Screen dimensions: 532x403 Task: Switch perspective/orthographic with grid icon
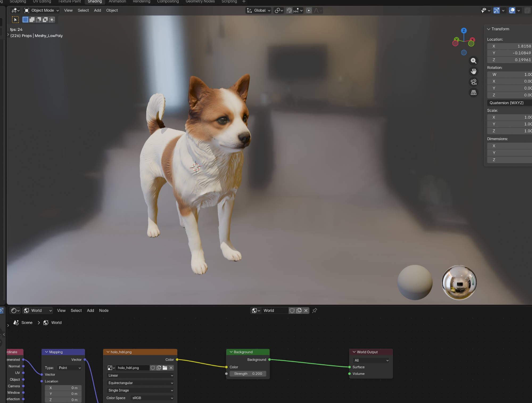point(473,93)
